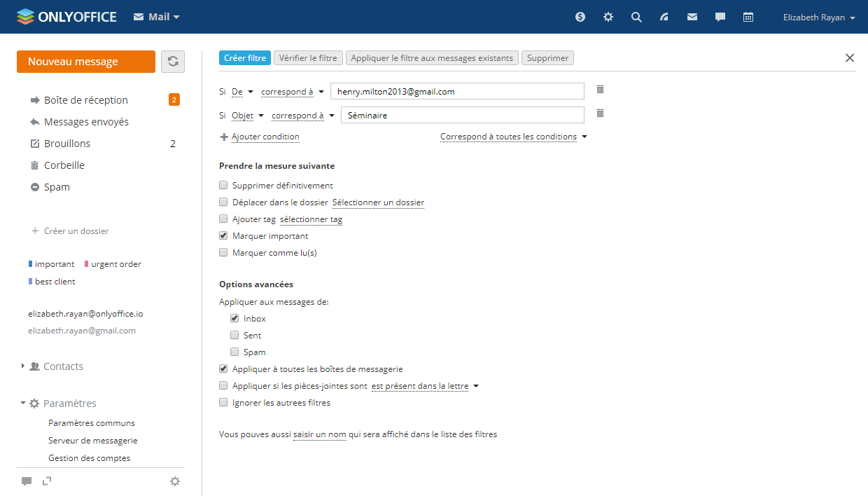Image resolution: width=868 pixels, height=496 pixels.
Task: Open portal settings gear in top bar
Action: (608, 18)
